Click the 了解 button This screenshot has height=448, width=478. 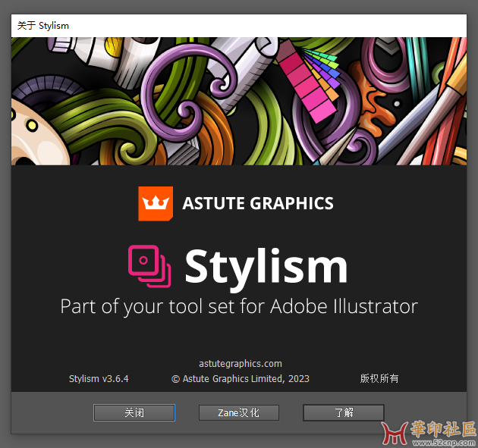pos(344,412)
